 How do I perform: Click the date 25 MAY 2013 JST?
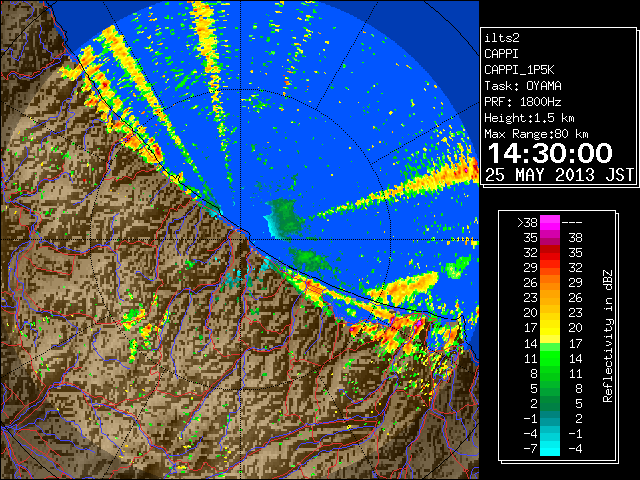click(x=560, y=175)
